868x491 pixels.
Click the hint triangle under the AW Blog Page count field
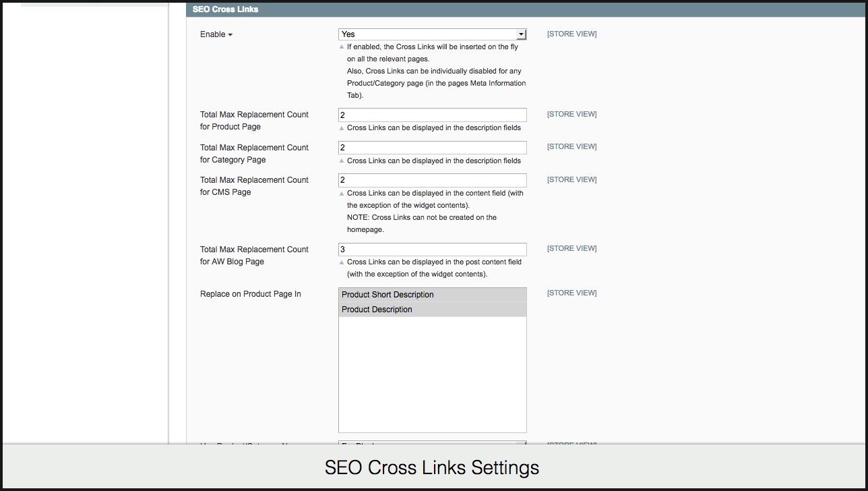coord(342,262)
